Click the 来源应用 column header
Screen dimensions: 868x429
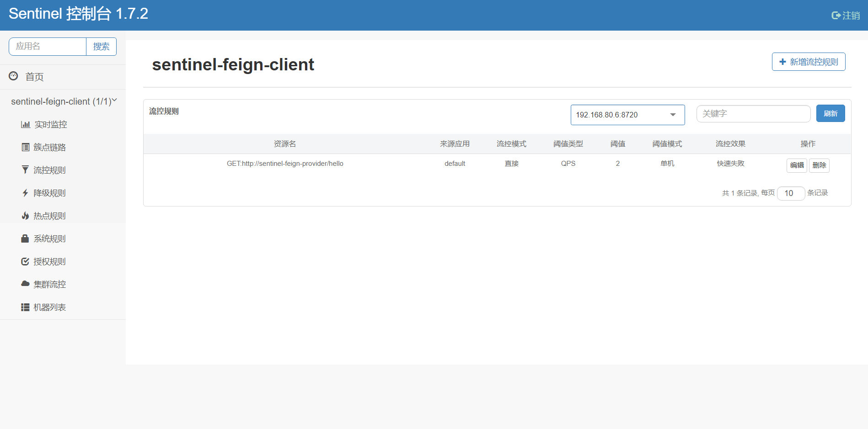tap(455, 144)
